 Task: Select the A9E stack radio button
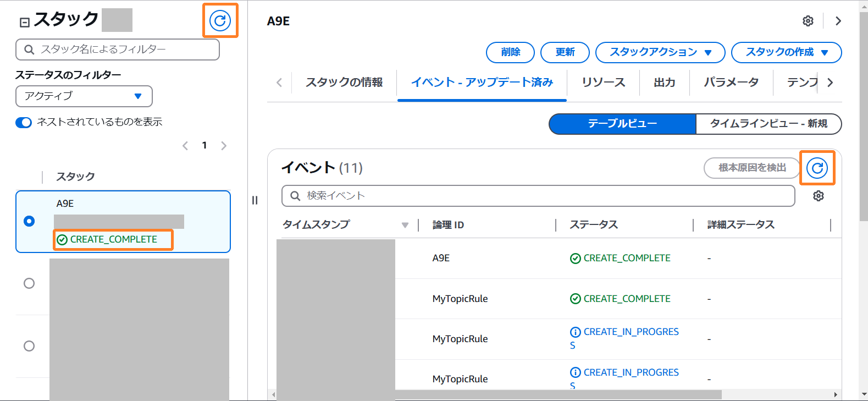[29, 221]
